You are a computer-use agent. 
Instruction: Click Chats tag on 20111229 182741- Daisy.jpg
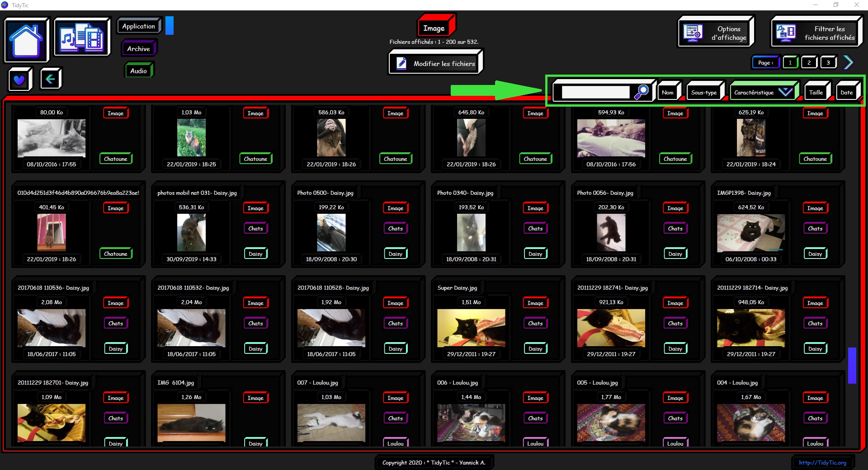tap(675, 323)
